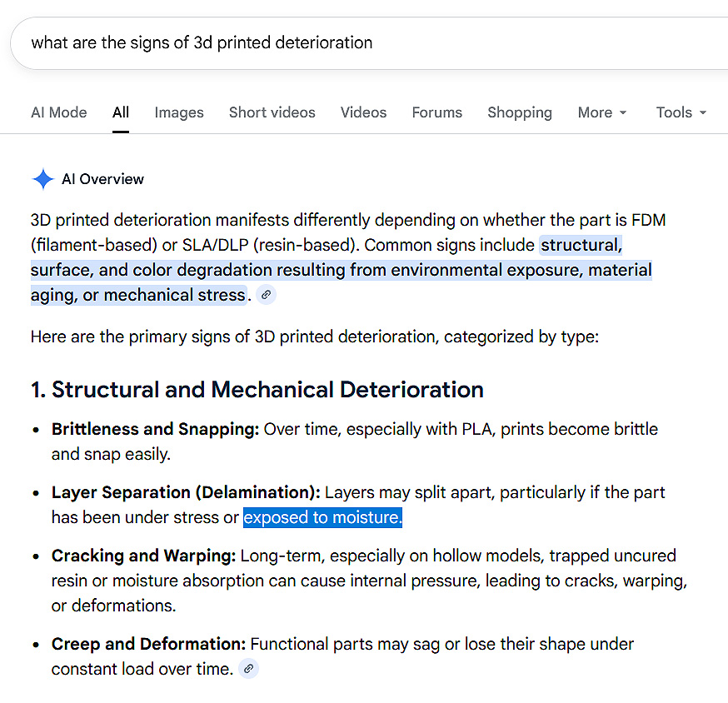Expand the Tools dropdown arrow
Screen dimensions: 728x703
point(703,112)
